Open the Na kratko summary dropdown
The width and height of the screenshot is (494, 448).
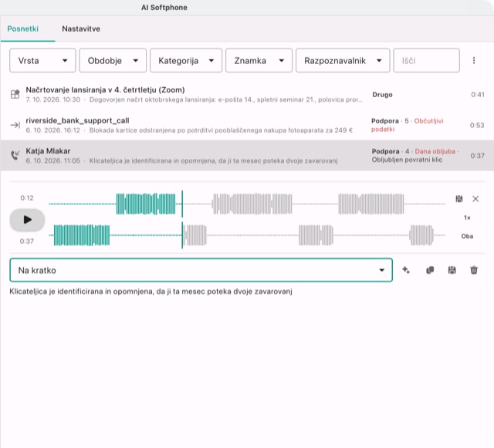201,270
